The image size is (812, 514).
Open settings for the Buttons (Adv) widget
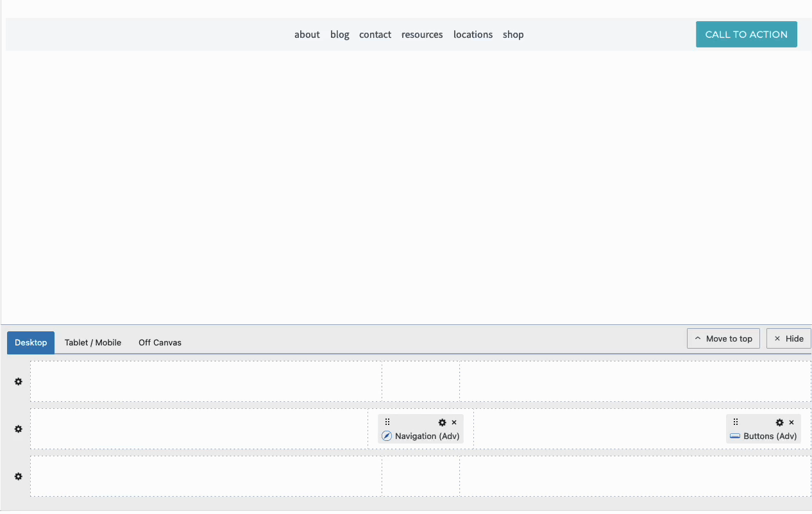pos(779,422)
